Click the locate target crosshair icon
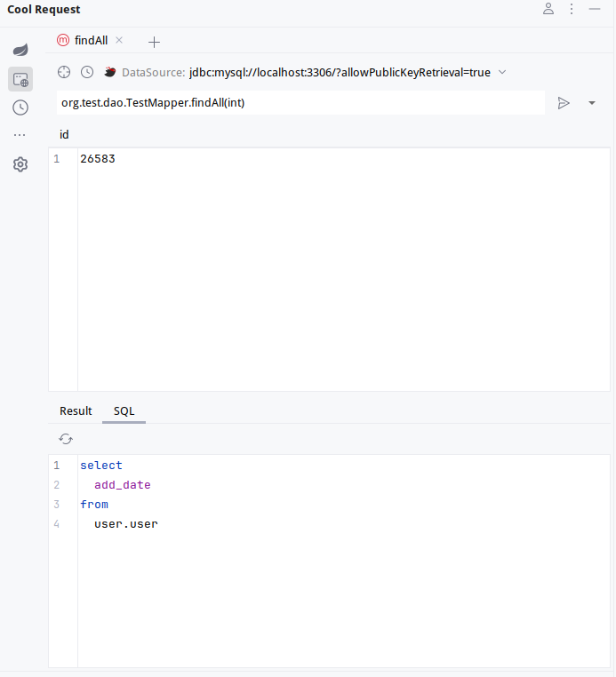616x677 pixels. (63, 72)
